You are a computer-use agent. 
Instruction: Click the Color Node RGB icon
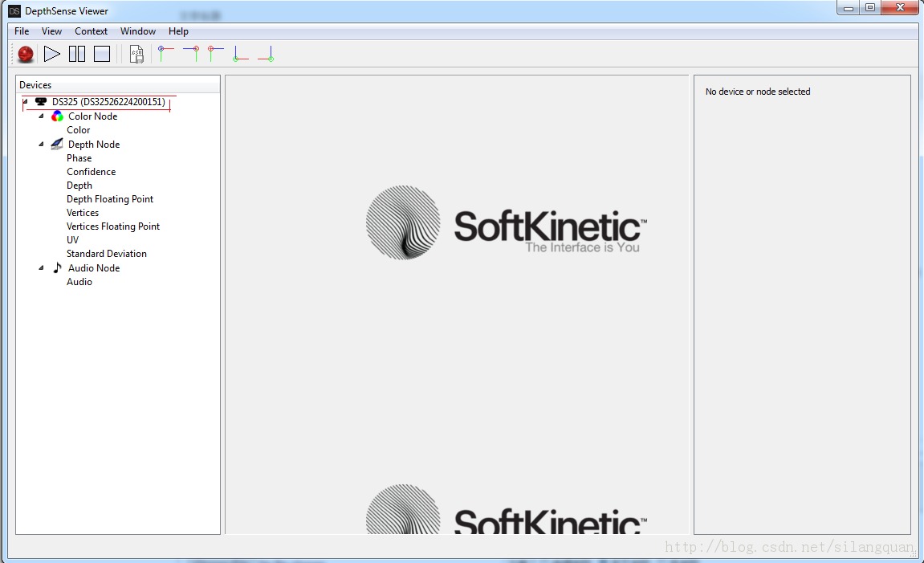[57, 116]
